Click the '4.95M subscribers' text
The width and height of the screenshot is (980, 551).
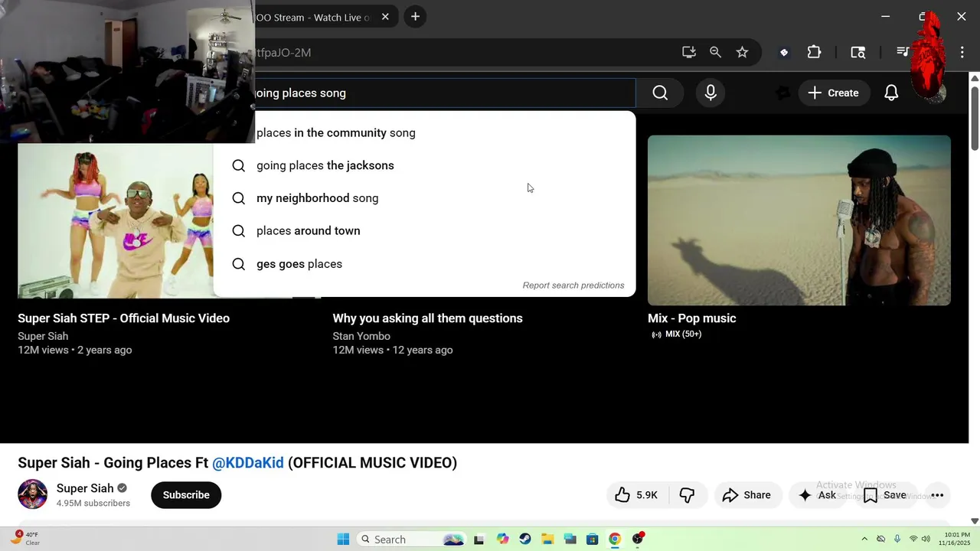[x=93, y=503]
